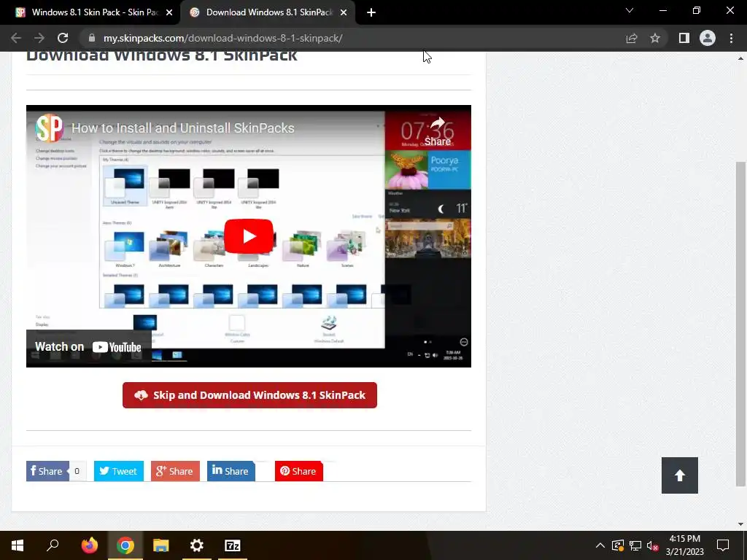Share the page on Google Plus
The height and width of the screenshot is (560, 747).
coord(175,471)
